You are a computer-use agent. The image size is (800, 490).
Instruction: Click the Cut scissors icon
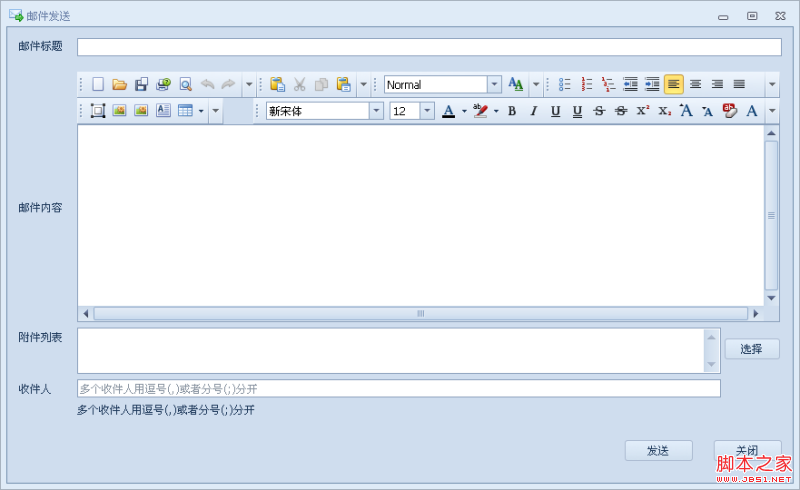coord(299,85)
